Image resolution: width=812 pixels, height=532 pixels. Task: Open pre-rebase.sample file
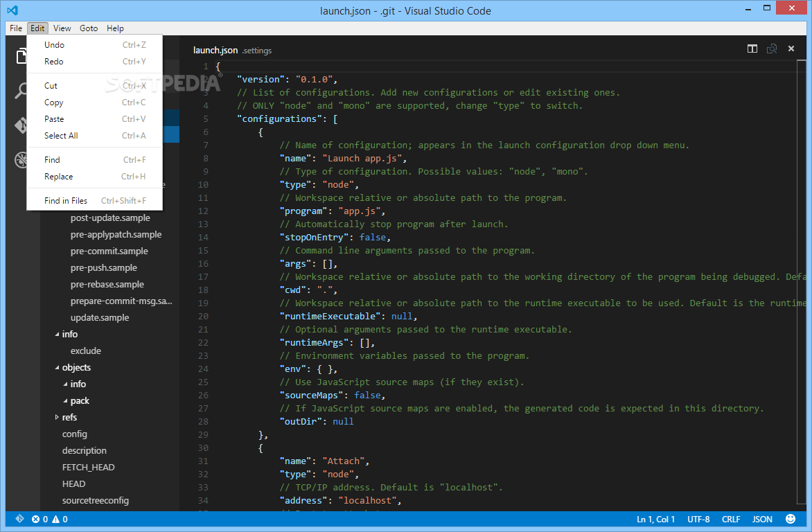click(107, 285)
